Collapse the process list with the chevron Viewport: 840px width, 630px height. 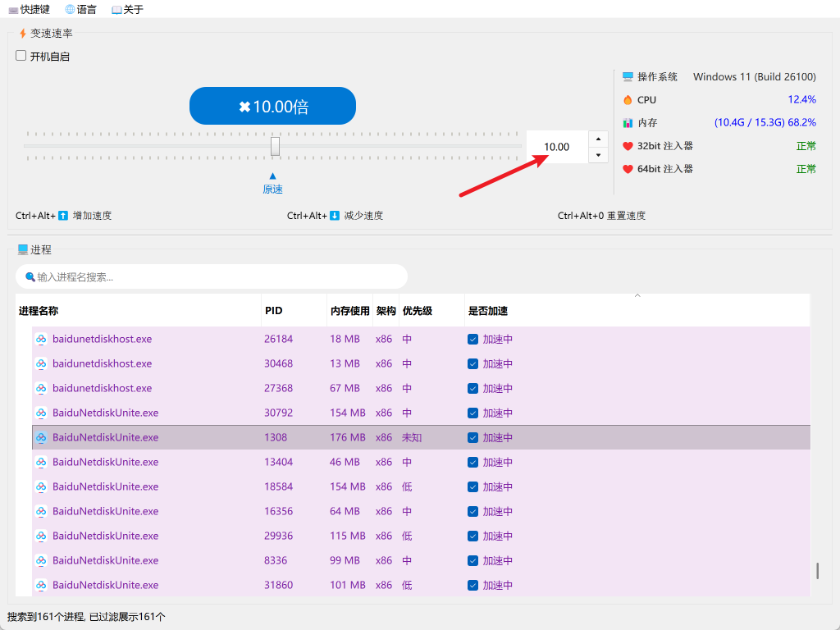coord(637,295)
